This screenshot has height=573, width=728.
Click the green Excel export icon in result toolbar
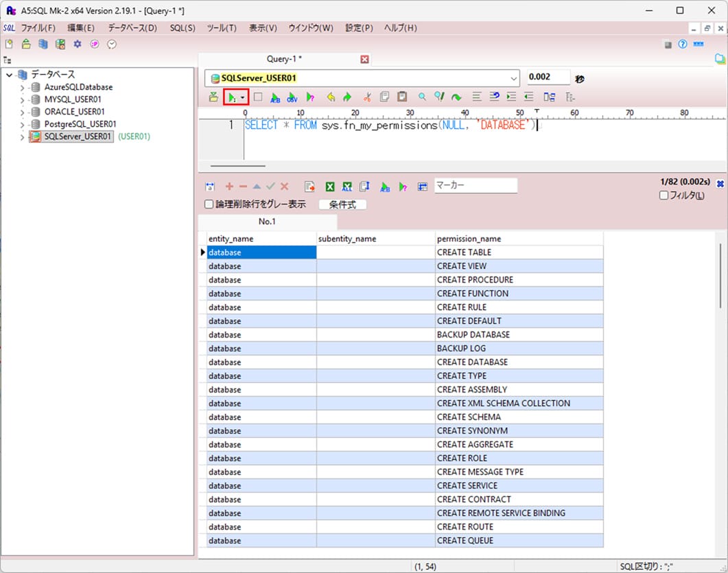point(330,187)
